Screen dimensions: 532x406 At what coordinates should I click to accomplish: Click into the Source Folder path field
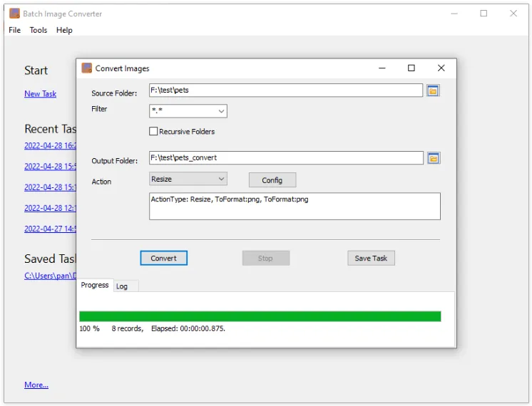tap(286, 90)
